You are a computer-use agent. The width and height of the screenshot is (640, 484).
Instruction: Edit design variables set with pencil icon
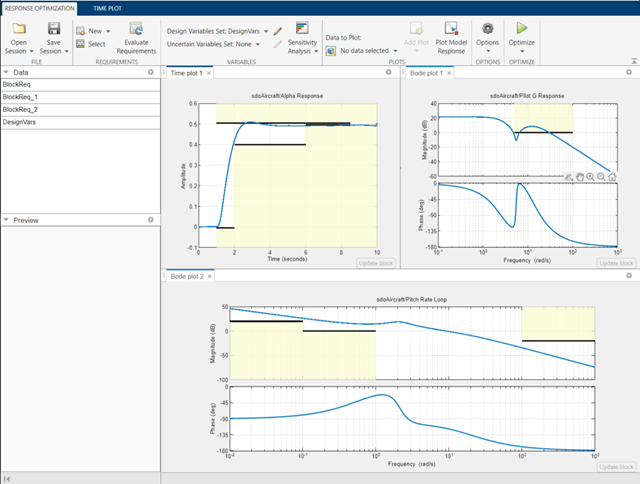click(277, 31)
